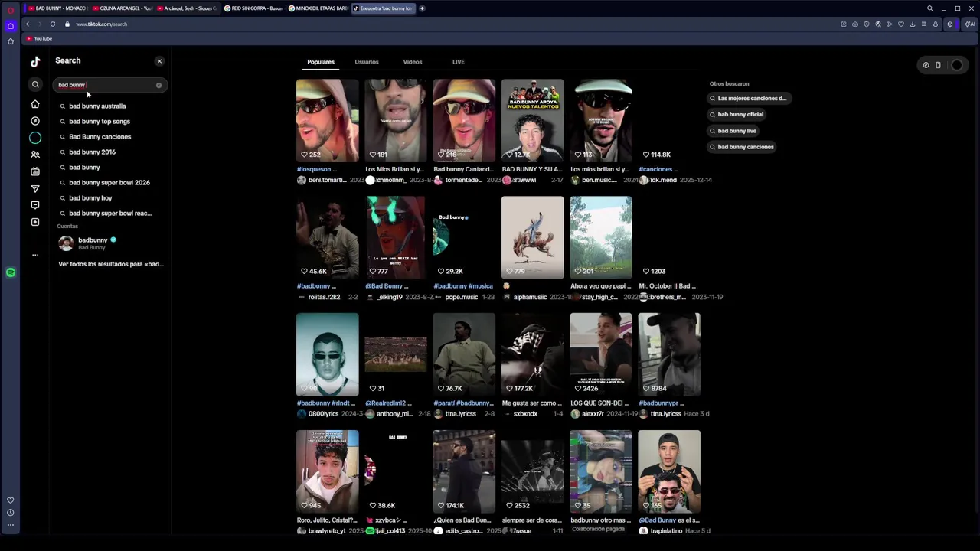Image resolution: width=980 pixels, height=551 pixels.
Task: Click bad bunny canciones related search chip
Action: click(742, 147)
